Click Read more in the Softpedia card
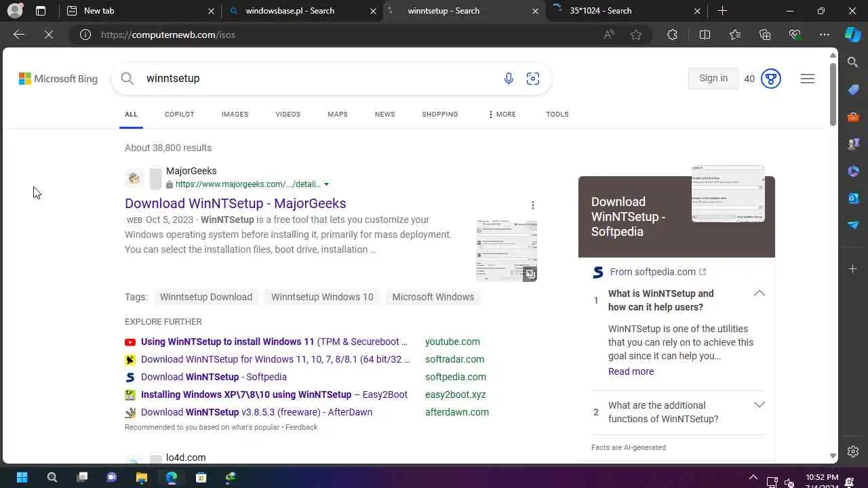Image resolution: width=868 pixels, height=488 pixels. [x=631, y=371]
